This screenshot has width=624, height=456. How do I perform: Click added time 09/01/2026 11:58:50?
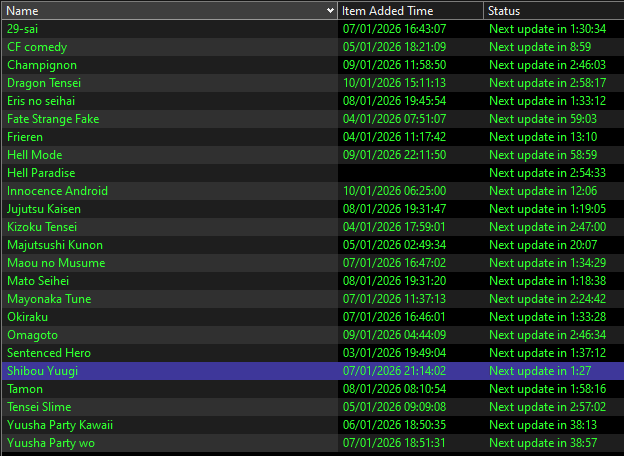pyautogui.click(x=394, y=65)
